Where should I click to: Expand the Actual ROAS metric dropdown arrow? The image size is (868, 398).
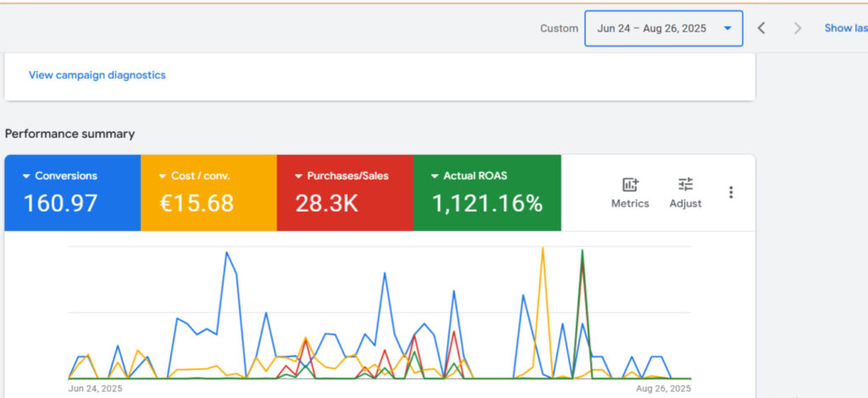click(435, 176)
